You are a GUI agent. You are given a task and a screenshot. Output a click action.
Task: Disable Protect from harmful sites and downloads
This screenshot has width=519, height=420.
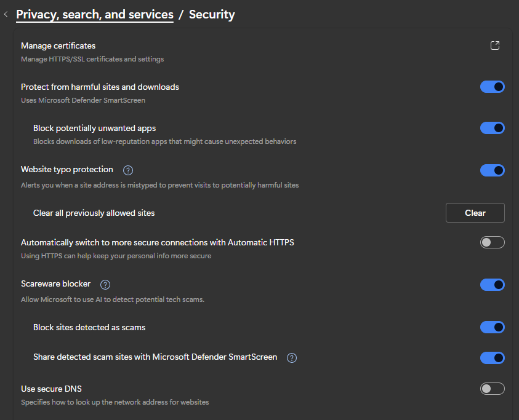492,87
